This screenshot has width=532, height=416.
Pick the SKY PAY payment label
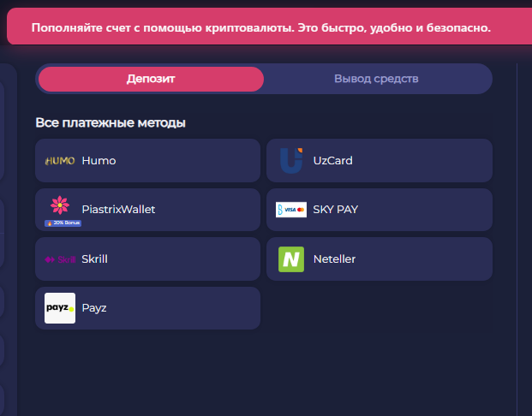(336, 210)
